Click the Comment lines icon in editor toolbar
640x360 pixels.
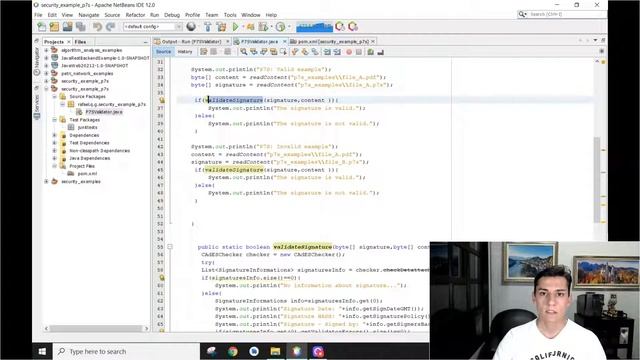370,52
